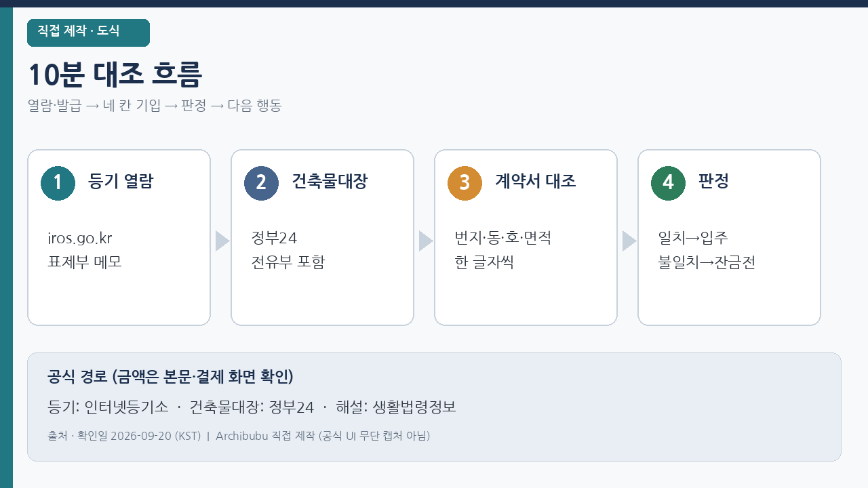868x488 pixels.
Task: Click 인터넷등기소 in the official route line
Action: (127, 407)
